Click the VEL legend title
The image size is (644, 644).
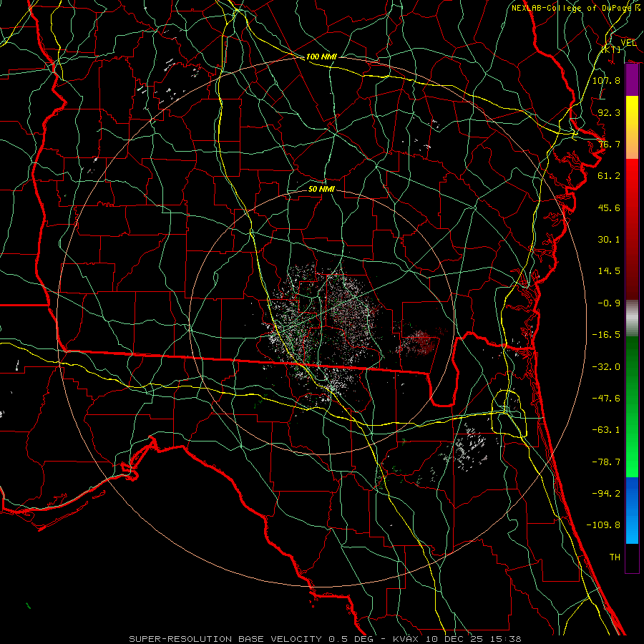tap(628, 43)
